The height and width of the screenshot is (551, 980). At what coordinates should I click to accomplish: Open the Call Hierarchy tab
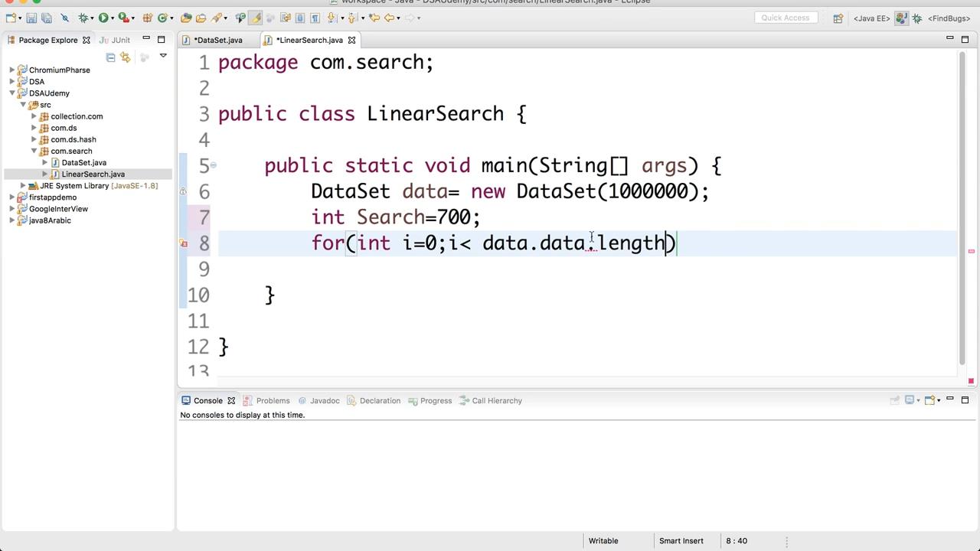490,400
